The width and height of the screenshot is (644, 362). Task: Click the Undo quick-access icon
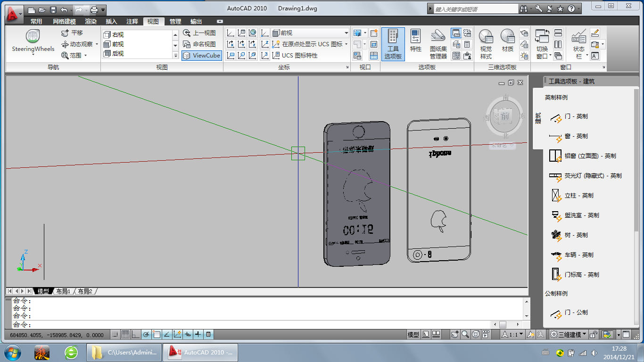click(x=64, y=9)
